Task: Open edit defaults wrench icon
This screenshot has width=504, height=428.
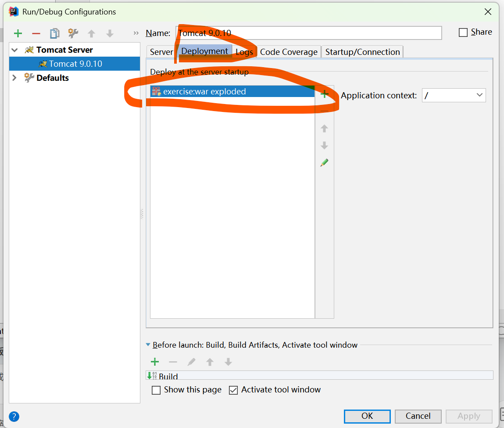Action: coord(73,33)
